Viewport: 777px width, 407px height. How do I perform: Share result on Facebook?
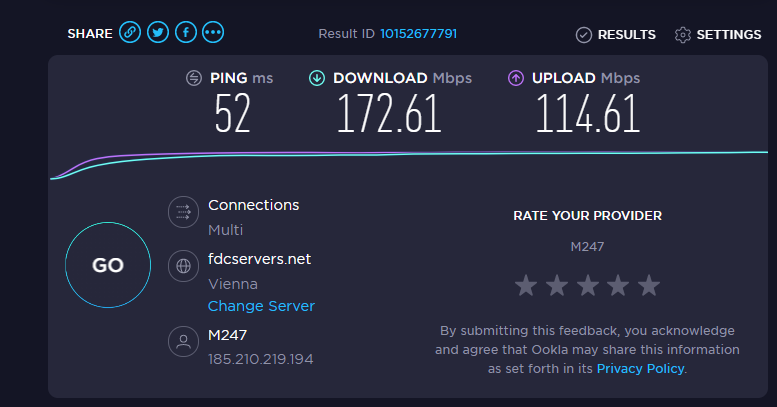click(185, 33)
